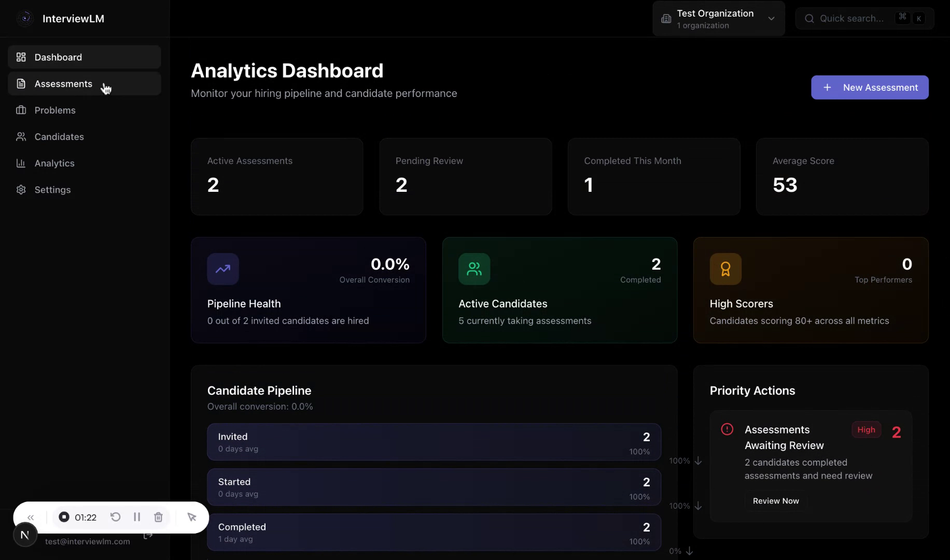Select Dashboard in the sidebar
The image size is (950, 560).
[x=58, y=57]
